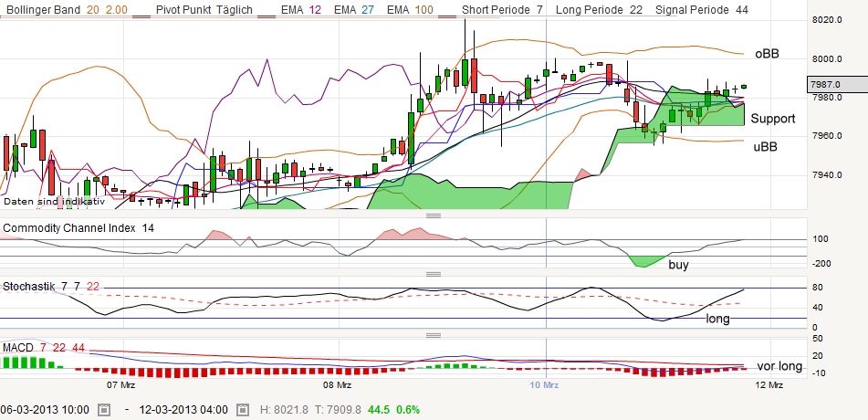The height and width of the screenshot is (420, 868).
Task: Click the uBB annotation label
Action: 765,147
